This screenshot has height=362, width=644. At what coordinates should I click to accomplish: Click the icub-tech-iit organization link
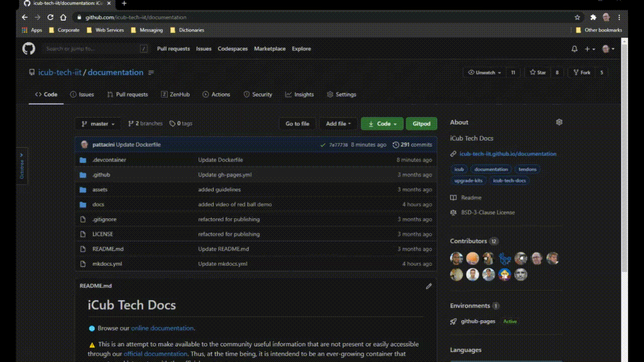pos(60,72)
